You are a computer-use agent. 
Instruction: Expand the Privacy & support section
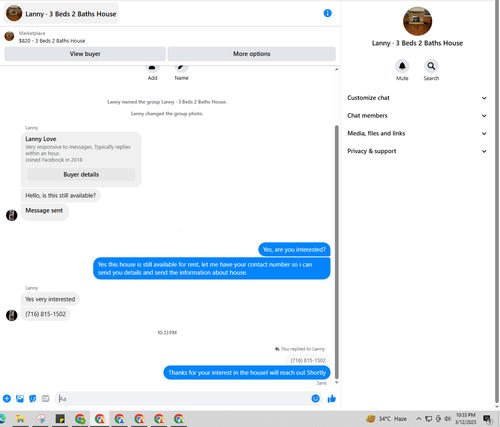coord(417,151)
